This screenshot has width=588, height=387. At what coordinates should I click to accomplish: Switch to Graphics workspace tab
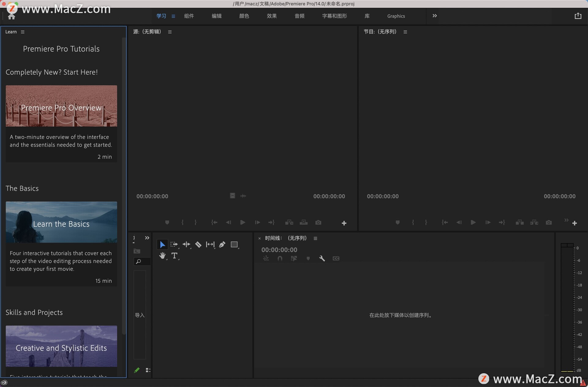point(396,16)
